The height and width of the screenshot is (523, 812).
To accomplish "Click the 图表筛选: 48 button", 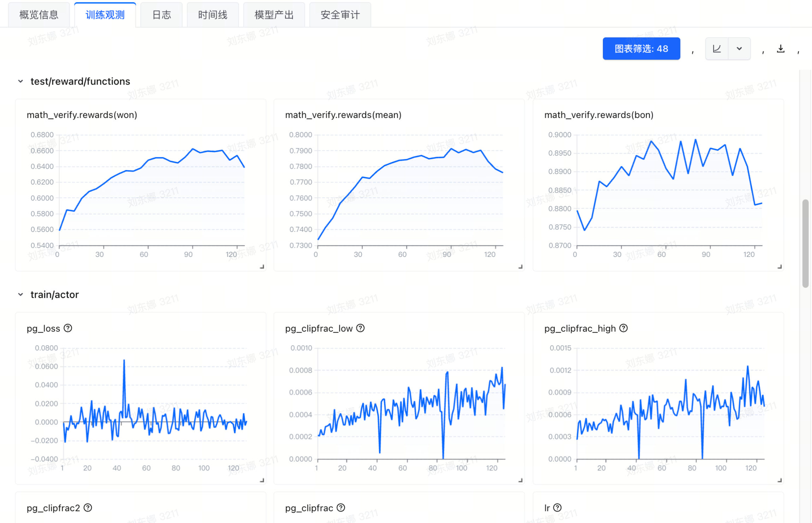I will click(641, 49).
